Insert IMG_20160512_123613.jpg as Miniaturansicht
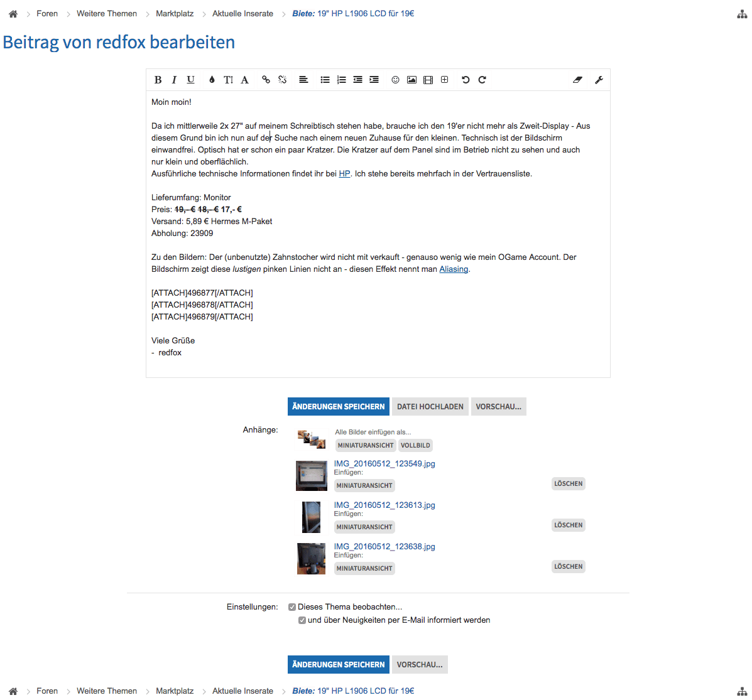The image size is (752, 700). click(x=364, y=527)
